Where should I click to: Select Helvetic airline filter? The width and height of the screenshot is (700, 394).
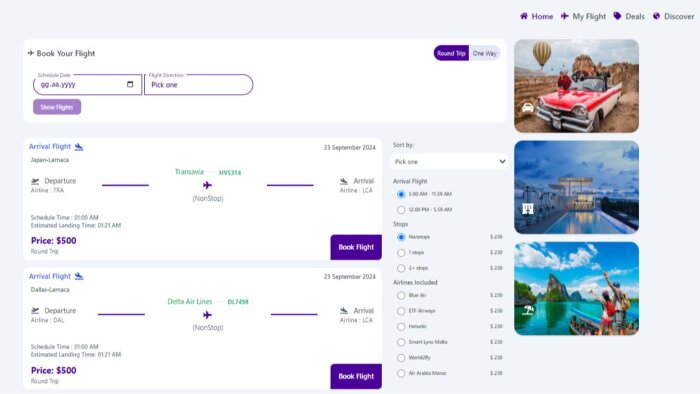[x=401, y=327]
